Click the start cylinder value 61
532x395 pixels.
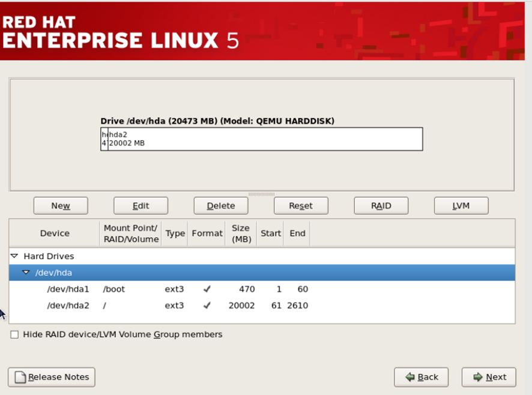(276, 306)
